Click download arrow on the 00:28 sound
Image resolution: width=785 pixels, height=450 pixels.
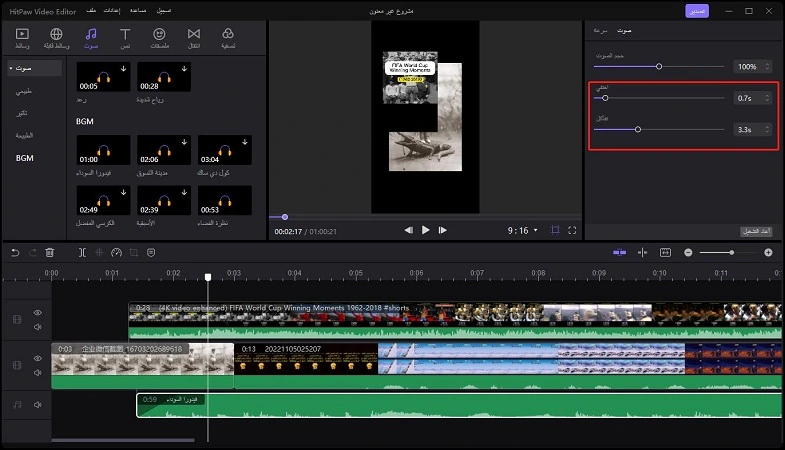point(184,69)
